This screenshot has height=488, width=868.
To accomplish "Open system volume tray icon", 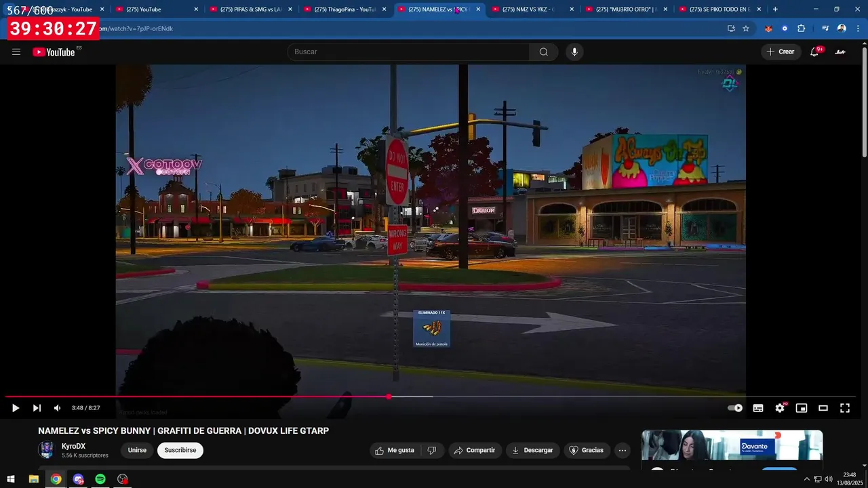I will click(x=829, y=479).
